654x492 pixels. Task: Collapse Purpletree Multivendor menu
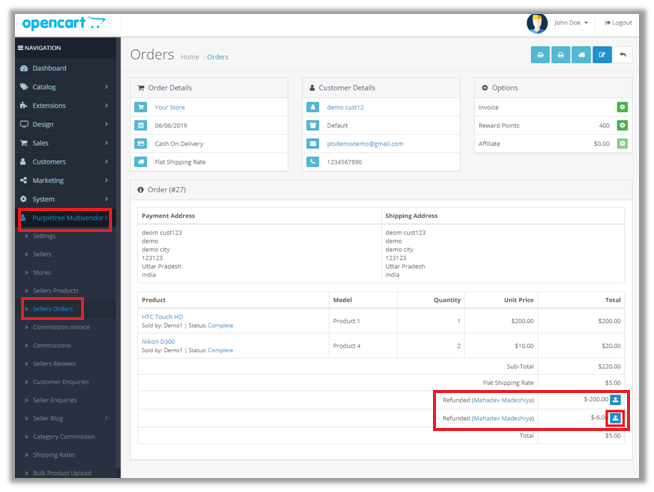(65, 218)
